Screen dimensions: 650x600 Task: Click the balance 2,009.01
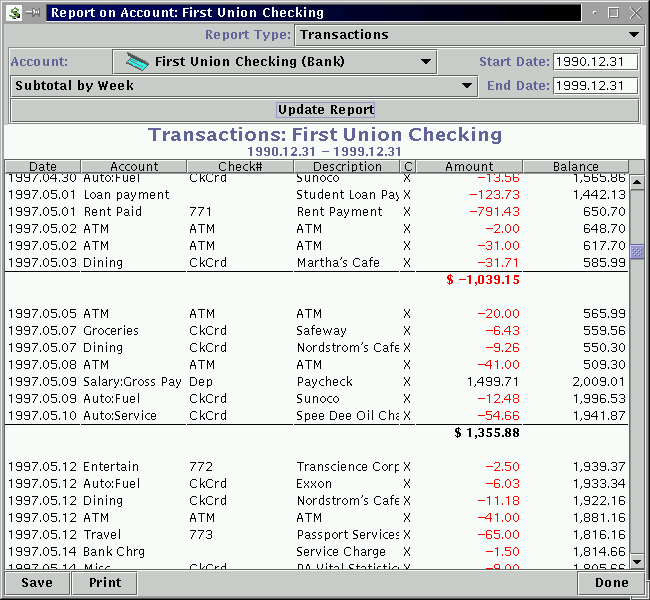point(599,382)
